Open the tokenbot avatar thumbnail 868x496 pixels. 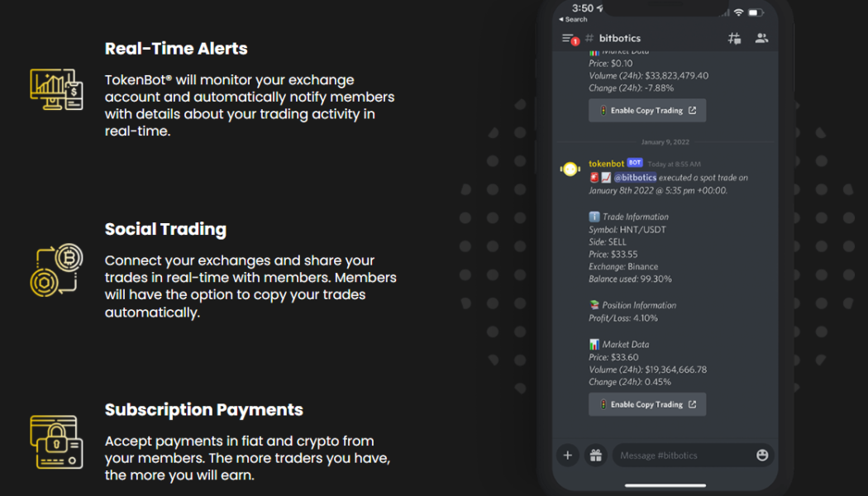[x=570, y=169]
